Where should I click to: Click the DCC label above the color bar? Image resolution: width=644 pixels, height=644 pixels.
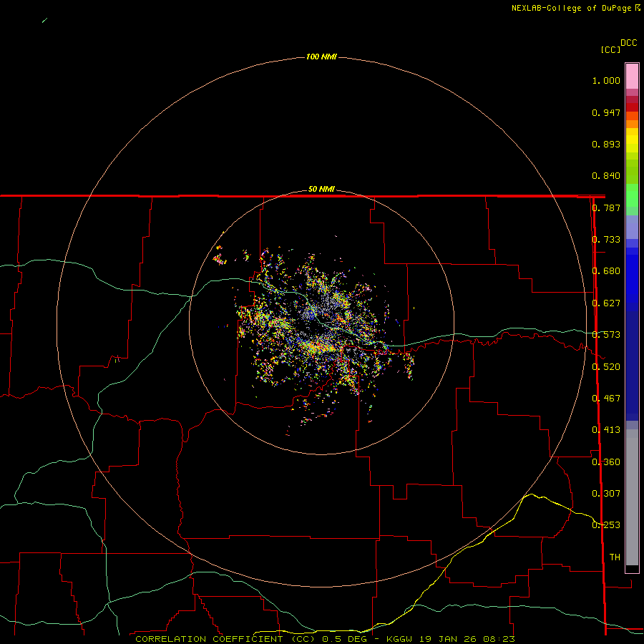click(x=628, y=43)
